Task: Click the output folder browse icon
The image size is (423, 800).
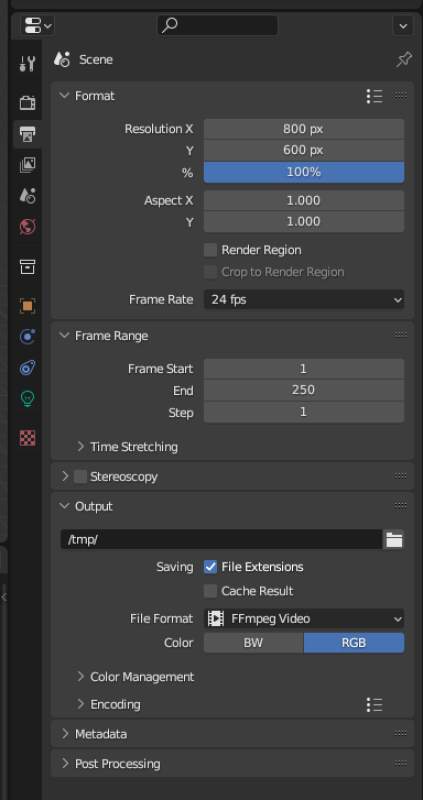Action: point(394,540)
